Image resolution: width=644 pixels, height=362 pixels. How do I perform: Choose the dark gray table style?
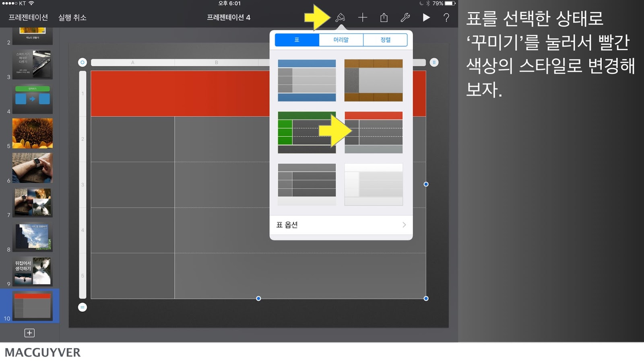coord(307,185)
